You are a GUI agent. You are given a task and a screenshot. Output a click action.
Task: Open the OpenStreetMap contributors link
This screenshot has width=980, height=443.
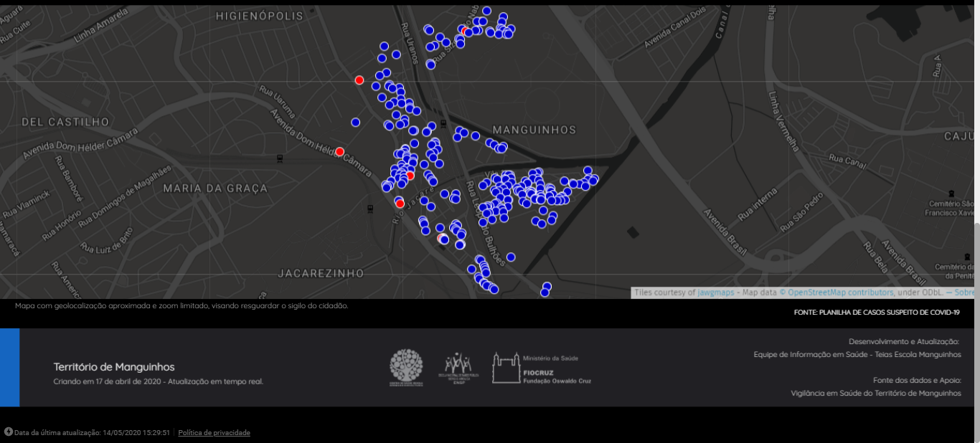[840, 292]
